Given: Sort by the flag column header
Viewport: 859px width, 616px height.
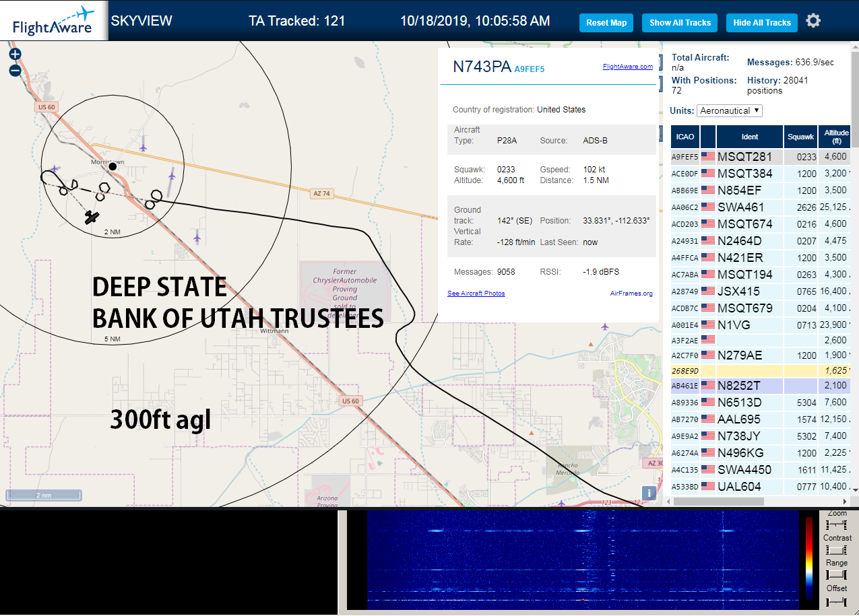Looking at the screenshot, I should (708, 136).
